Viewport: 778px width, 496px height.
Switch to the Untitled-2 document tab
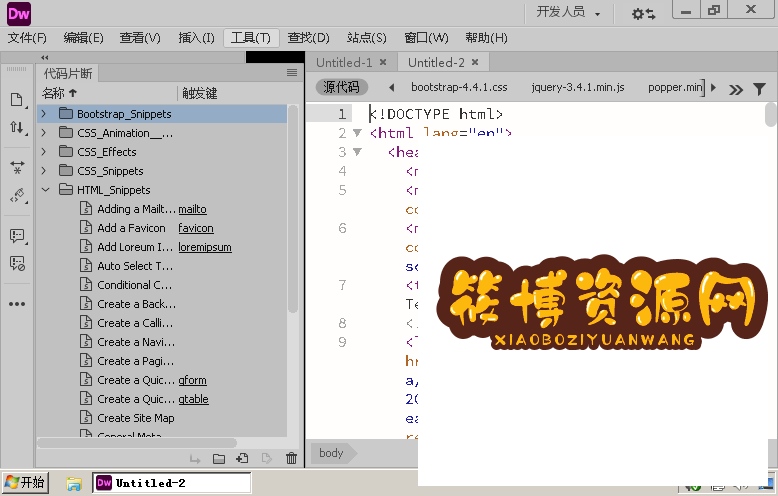click(x=436, y=62)
